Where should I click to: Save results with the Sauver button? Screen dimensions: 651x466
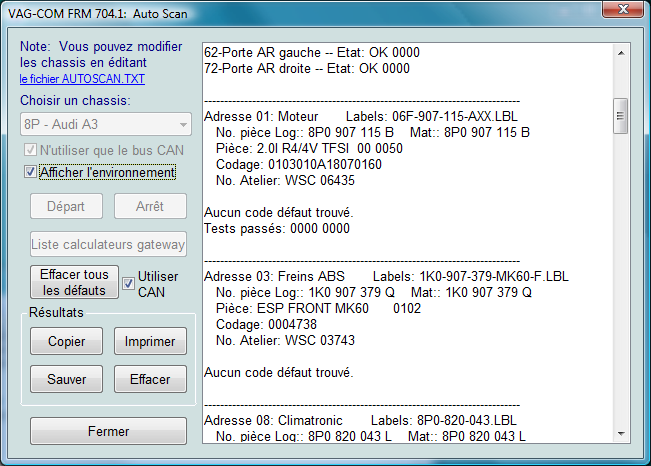pyautogui.click(x=66, y=379)
